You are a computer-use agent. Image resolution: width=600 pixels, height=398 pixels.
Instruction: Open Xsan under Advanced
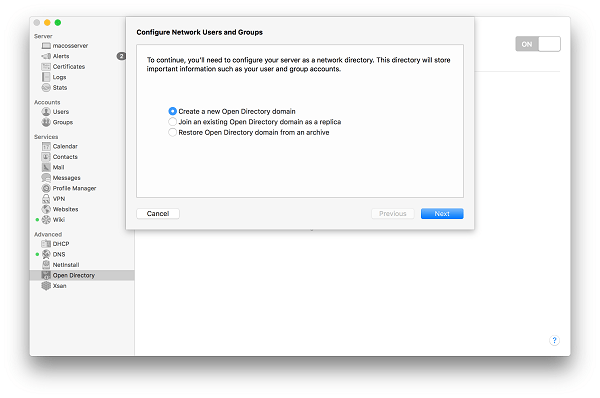pyautogui.click(x=59, y=286)
